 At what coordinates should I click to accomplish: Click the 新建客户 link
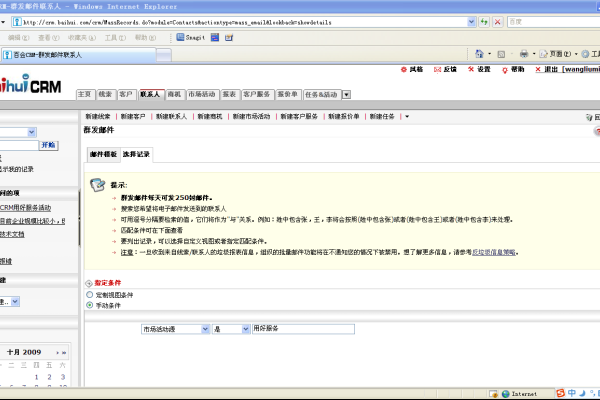[133, 116]
